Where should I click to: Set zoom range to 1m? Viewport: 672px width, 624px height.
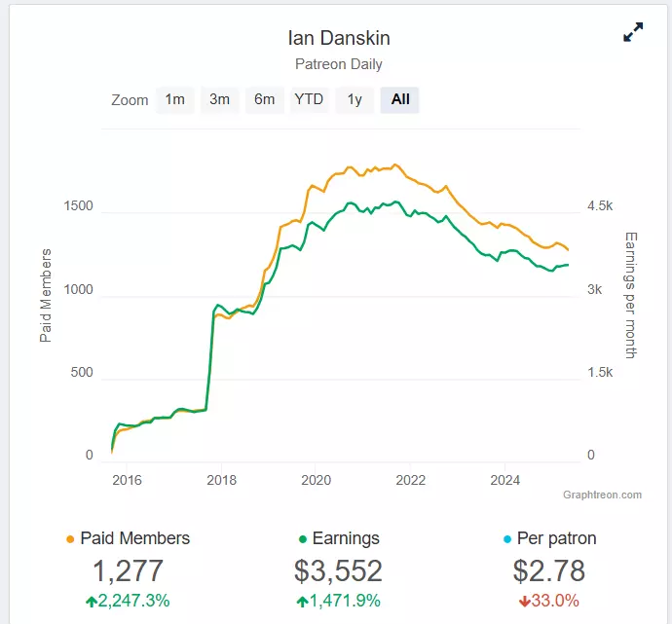[175, 100]
